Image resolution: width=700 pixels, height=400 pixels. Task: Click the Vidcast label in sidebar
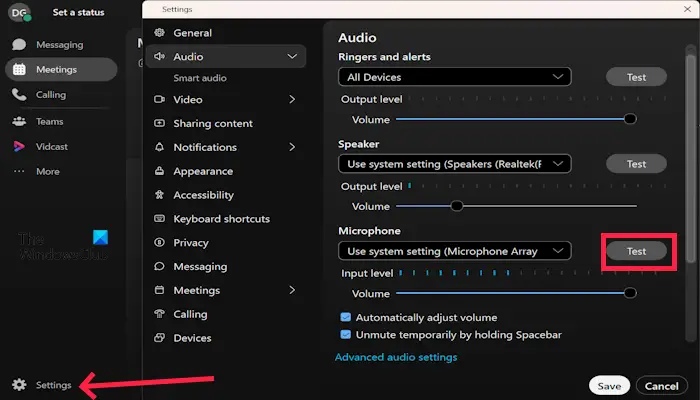(52, 146)
